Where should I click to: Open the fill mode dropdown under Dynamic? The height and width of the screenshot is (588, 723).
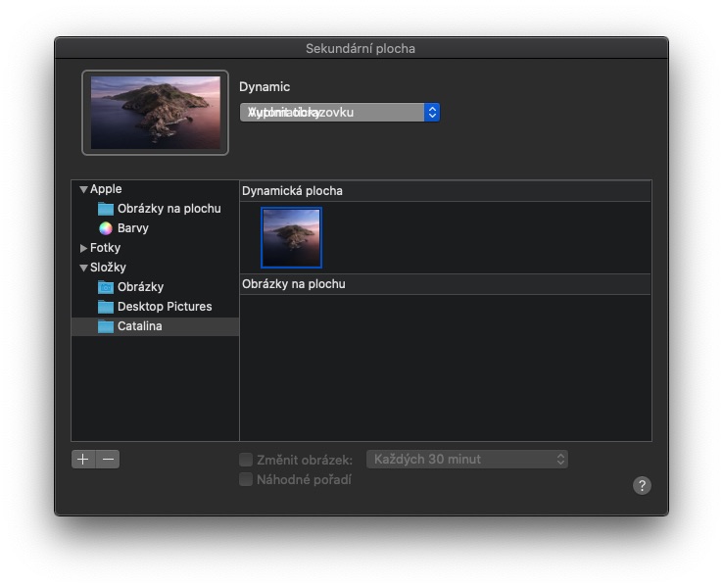pyautogui.click(x=340, y=112)
